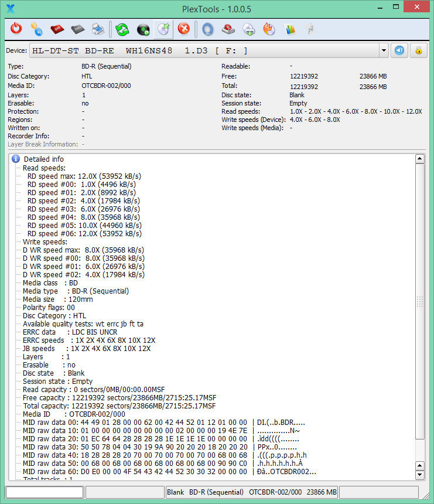The image size is (434, 504).
Task: Open the blue disc info icon
Action: click(x=208, y=29)
